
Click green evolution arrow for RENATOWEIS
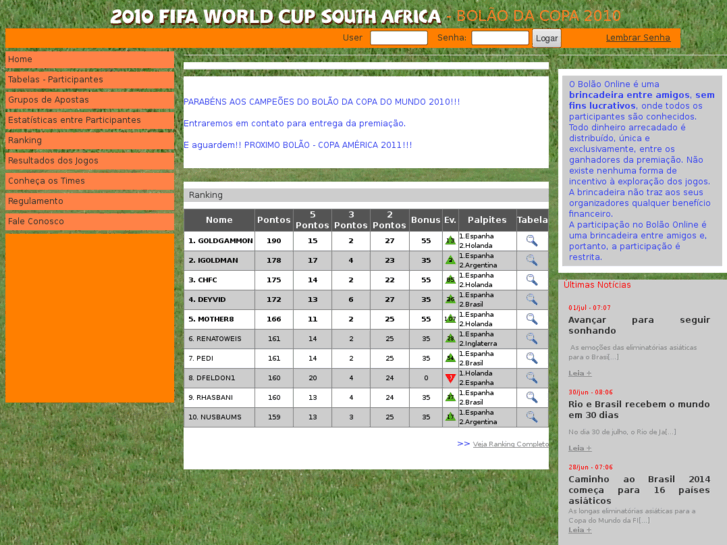point(450,339)
